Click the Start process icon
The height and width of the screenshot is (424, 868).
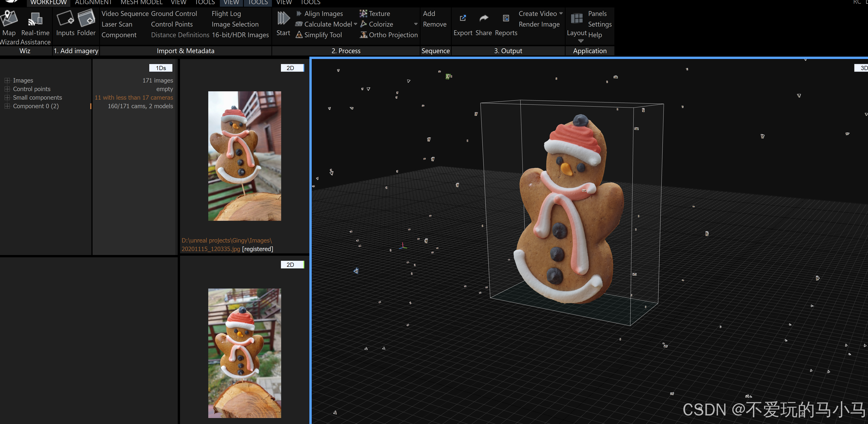(283, 18)
